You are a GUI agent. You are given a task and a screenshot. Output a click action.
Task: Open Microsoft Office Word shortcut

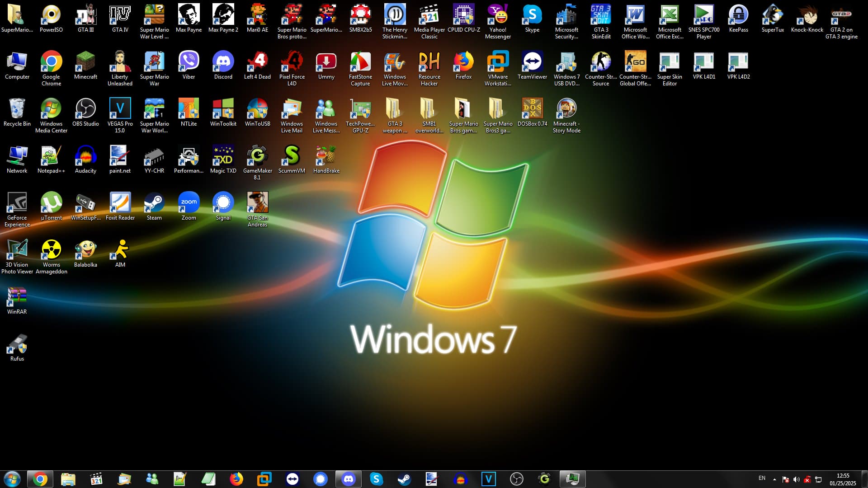[635, 22]
